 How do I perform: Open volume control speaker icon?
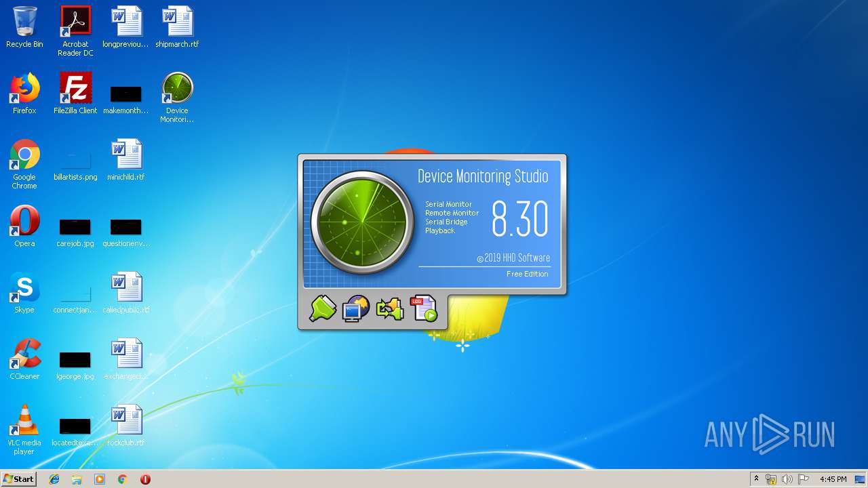(x=787, y=479)
